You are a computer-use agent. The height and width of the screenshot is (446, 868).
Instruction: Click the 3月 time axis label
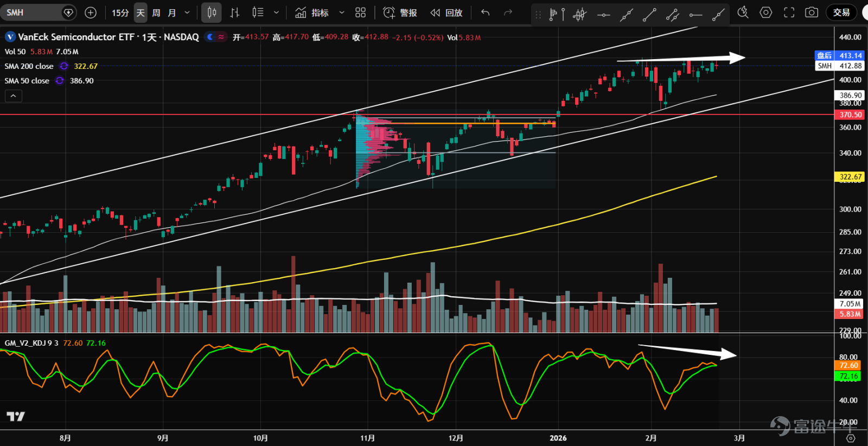pos(739,438)
